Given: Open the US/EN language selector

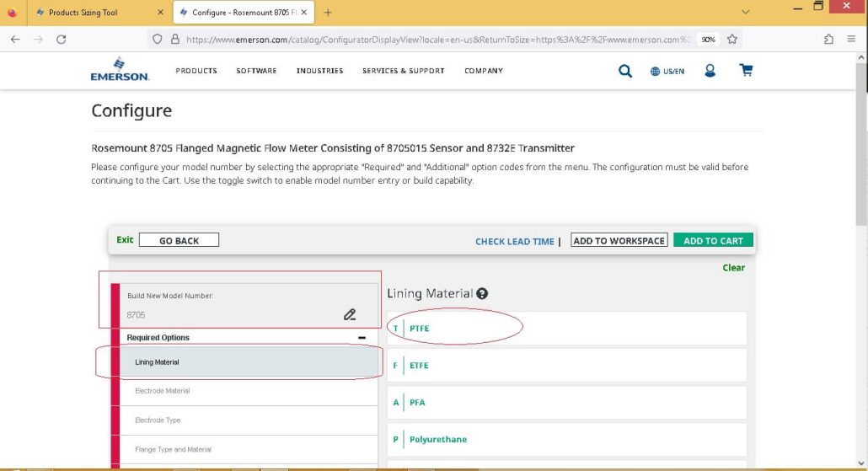Looking at the screenshot, I should click(667, 71).
